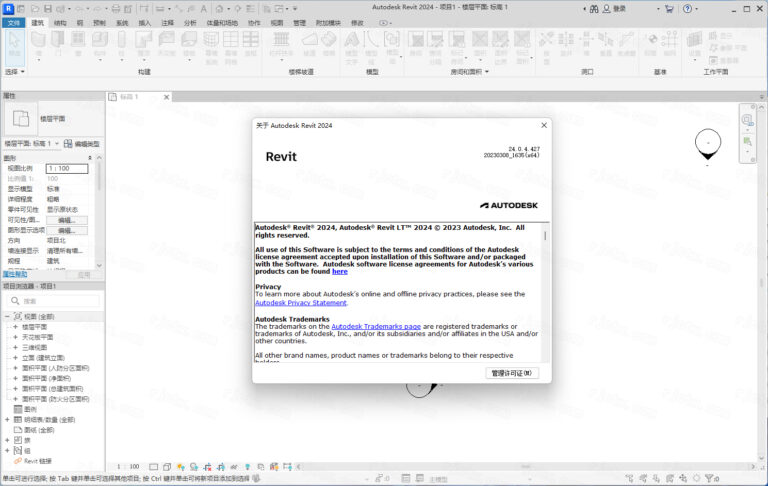The height and width of the screenshot is (486, 768).
Task: Switch to the 管理 (Manage) ribbon tab
Action: click(x=299, y=23)
